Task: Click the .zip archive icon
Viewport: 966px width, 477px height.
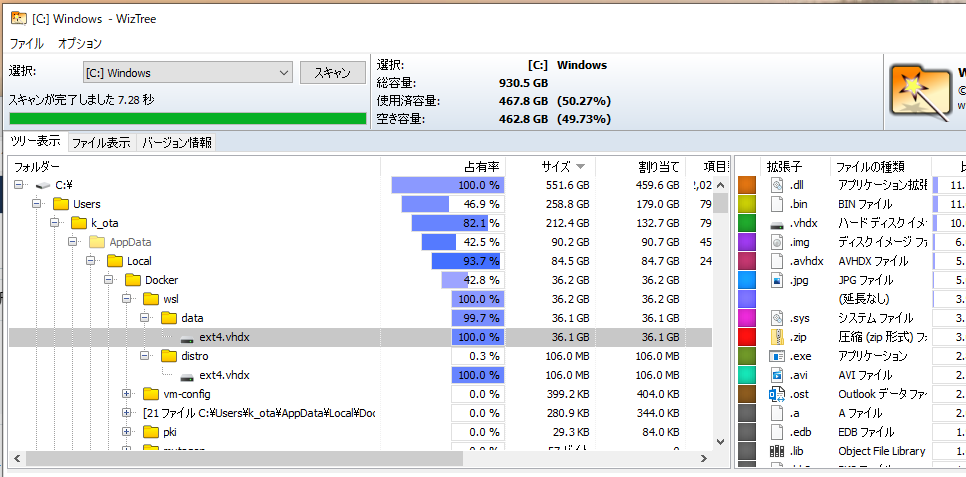Action: [x=776, y=337]
